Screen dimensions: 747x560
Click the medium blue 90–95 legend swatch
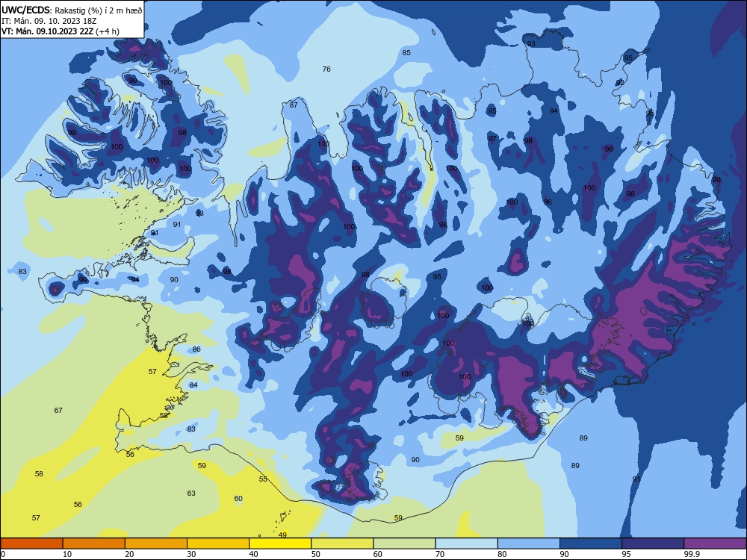click(x=591, y=544)
